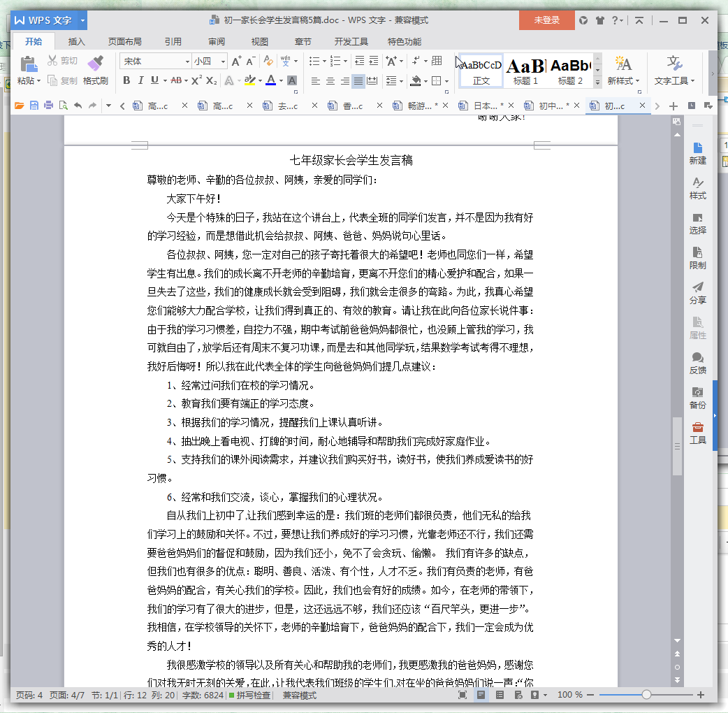Image resolution: width=728 pixels, height=713 pixels.
Task: Click the Format Painter (格式刷) icon
Action: pyautogui.click(x=96, y=64)
